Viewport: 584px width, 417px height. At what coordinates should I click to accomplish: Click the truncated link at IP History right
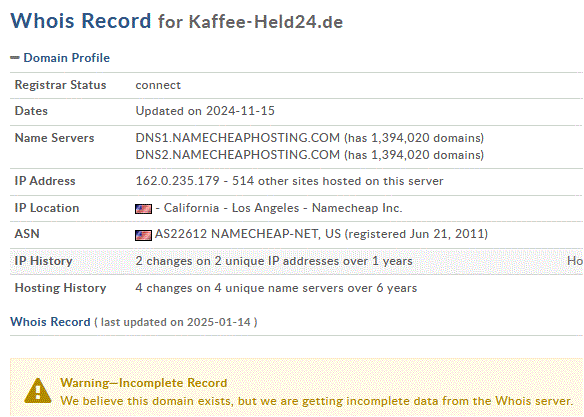pyautogui.click(x=575, y=261)
